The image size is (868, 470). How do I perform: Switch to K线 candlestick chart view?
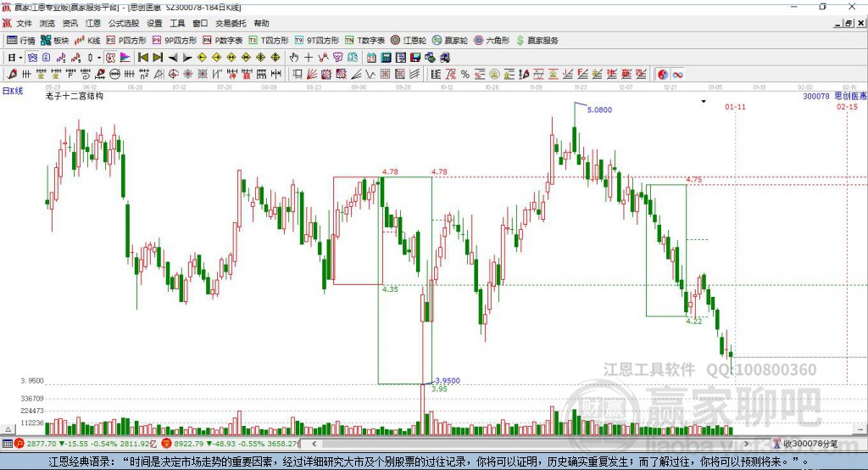pyautogui.click(x=87, y=41)
